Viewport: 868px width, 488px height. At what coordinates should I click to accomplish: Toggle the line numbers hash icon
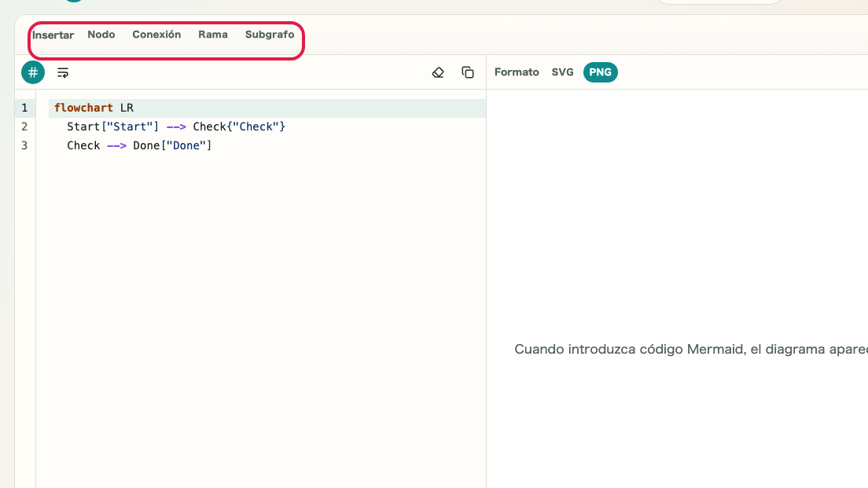pos(33,72)
